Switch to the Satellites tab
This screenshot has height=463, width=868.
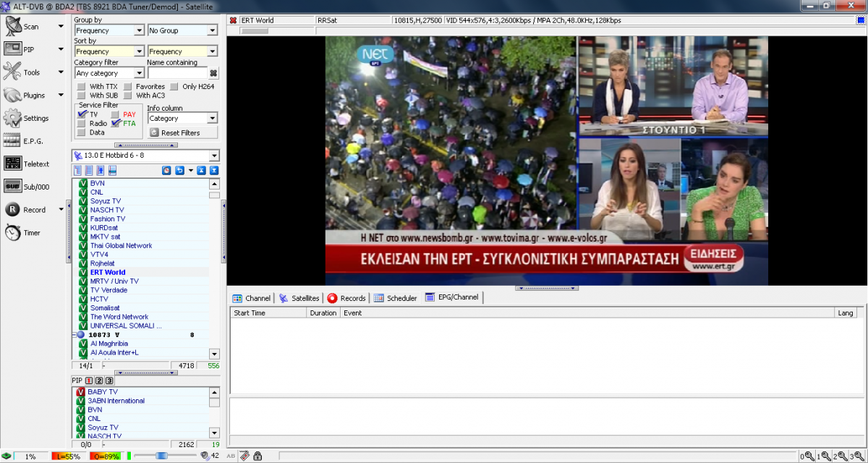[x=299, y=298]
